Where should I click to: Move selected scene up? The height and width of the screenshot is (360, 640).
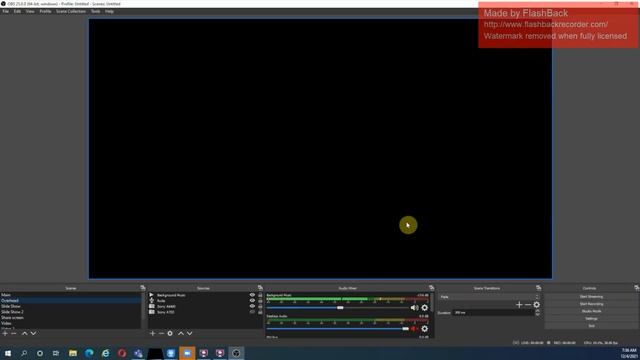coord(24,333)
